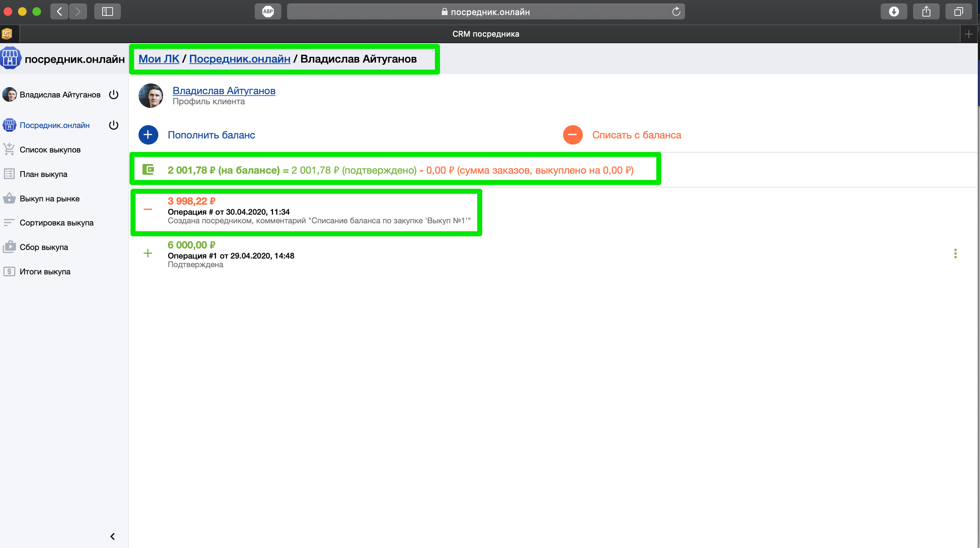Click the Сбор выкупа icon
The width and height of the screenshot is (980, 548).
tap(9, 247)
